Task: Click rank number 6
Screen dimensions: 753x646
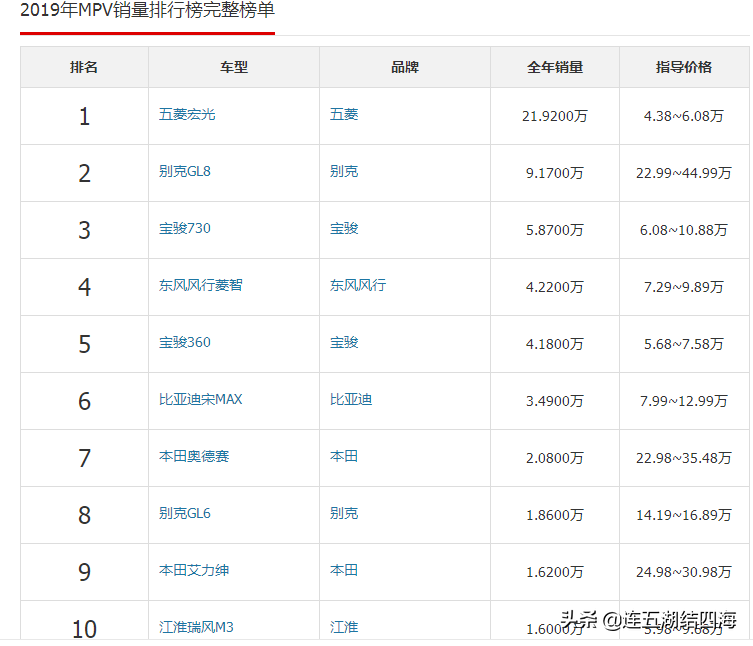Action: (85, 402)
